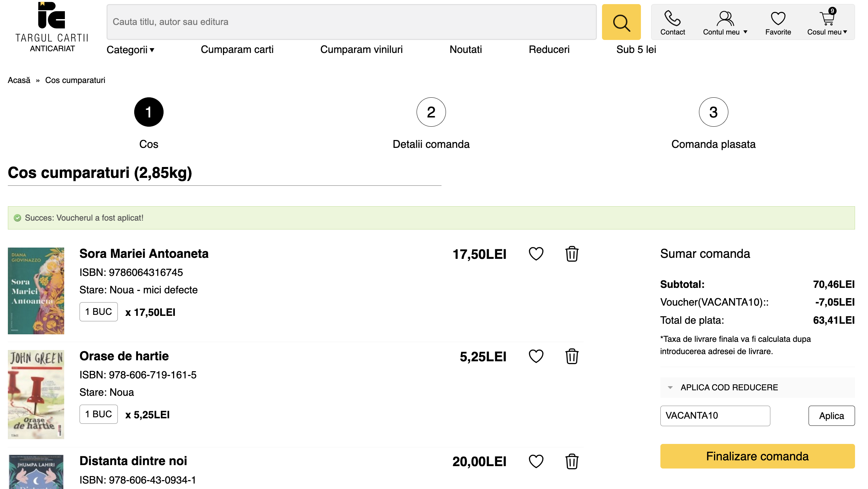Go to Reduceri menu item
The width and height of the screenshot is (868, 489).
point(549,50)
